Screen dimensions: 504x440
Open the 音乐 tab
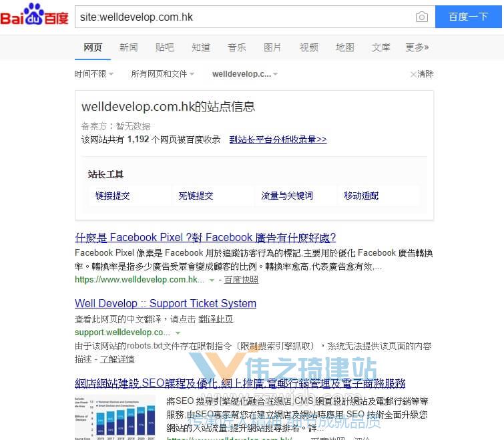coord(236,47)
